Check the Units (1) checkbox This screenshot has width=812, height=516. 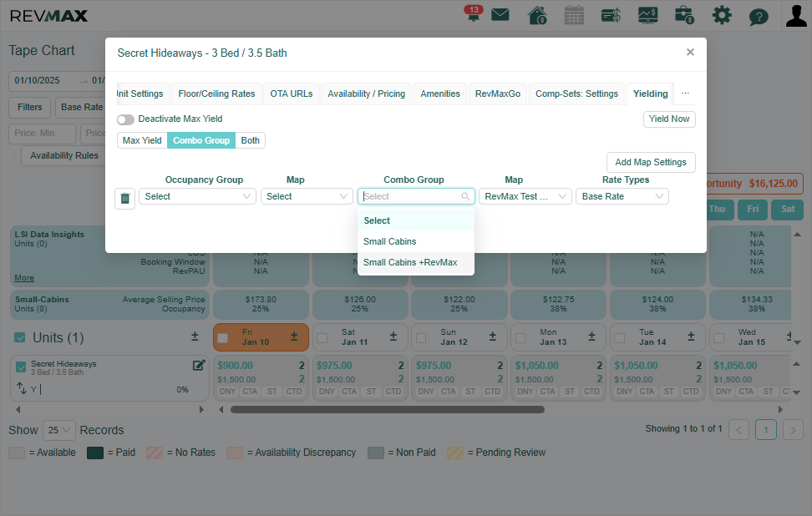click(x=20, y=337)
